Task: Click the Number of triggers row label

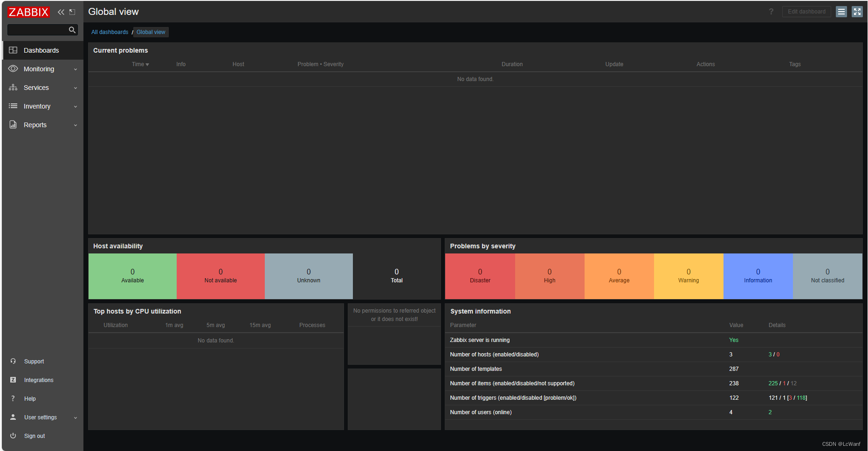Action: tap(513, 398)
